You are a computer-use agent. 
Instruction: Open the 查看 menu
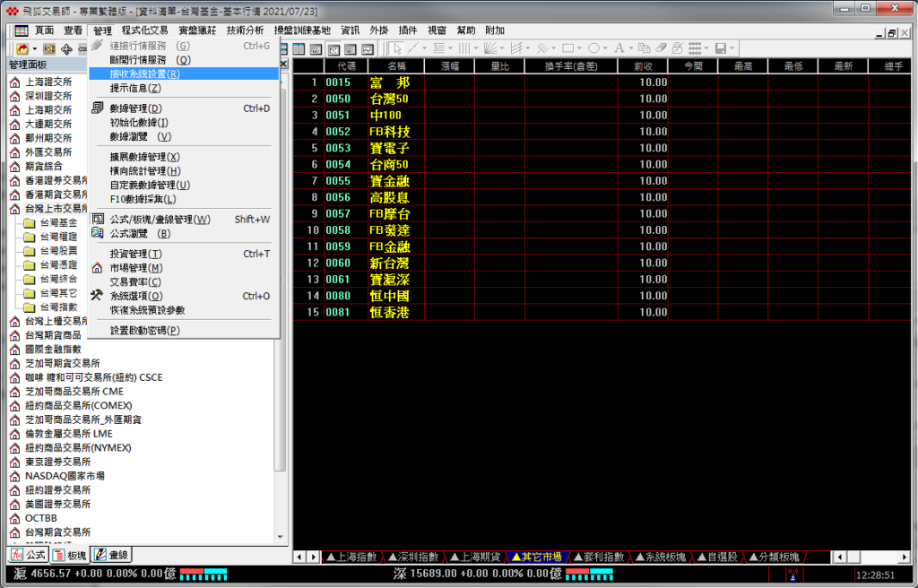pyautogui.click(x=73, y=30)
